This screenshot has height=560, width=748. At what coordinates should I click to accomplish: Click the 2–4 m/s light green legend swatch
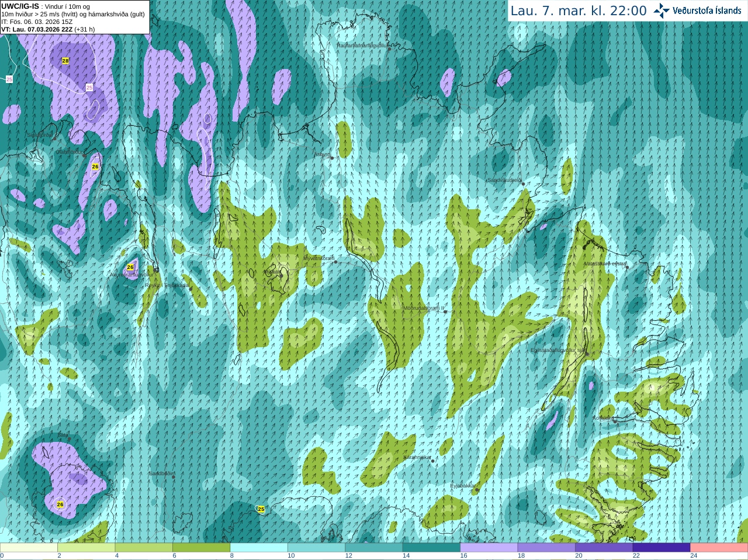[86, 548]
